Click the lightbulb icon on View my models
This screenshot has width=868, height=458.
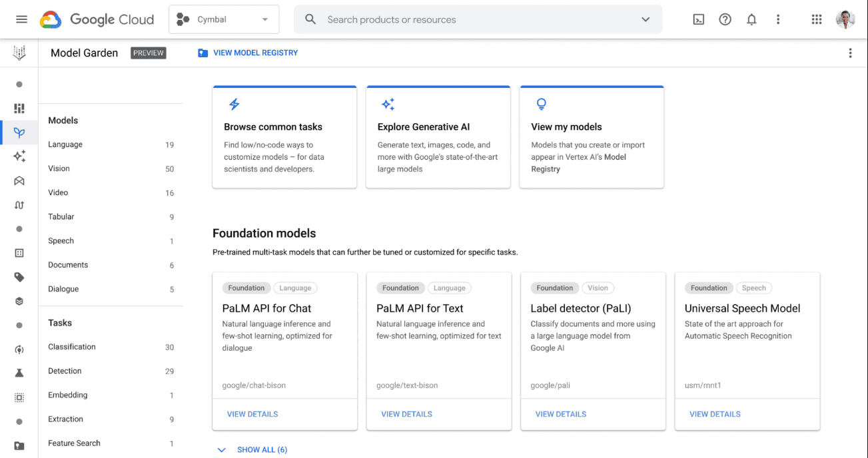(x=541, y=105)
